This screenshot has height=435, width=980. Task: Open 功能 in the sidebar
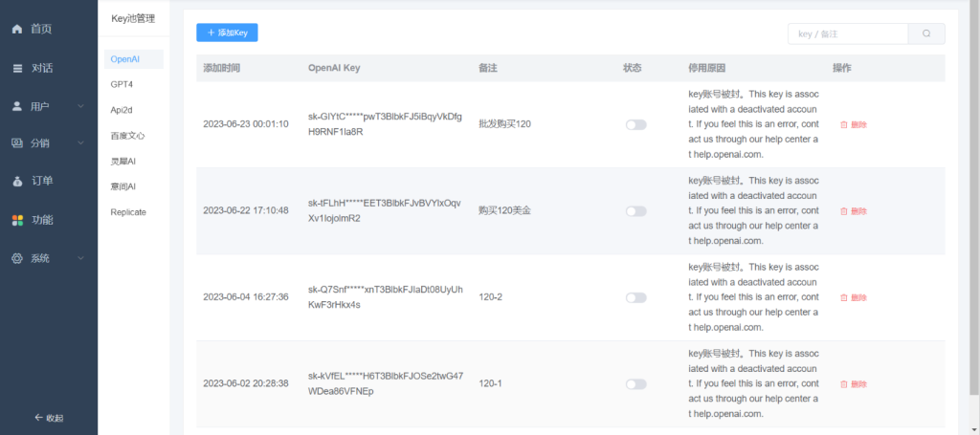[x=42, y=220]
